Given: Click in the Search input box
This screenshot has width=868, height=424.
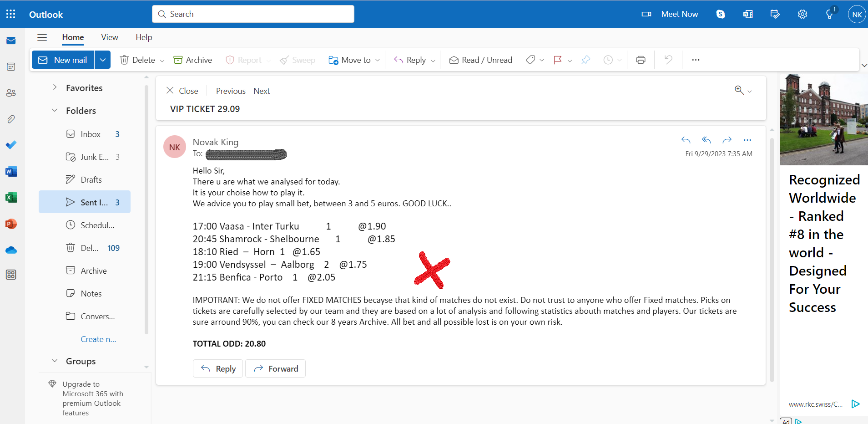Looking at the screenshot, I should tap(253, 14).
